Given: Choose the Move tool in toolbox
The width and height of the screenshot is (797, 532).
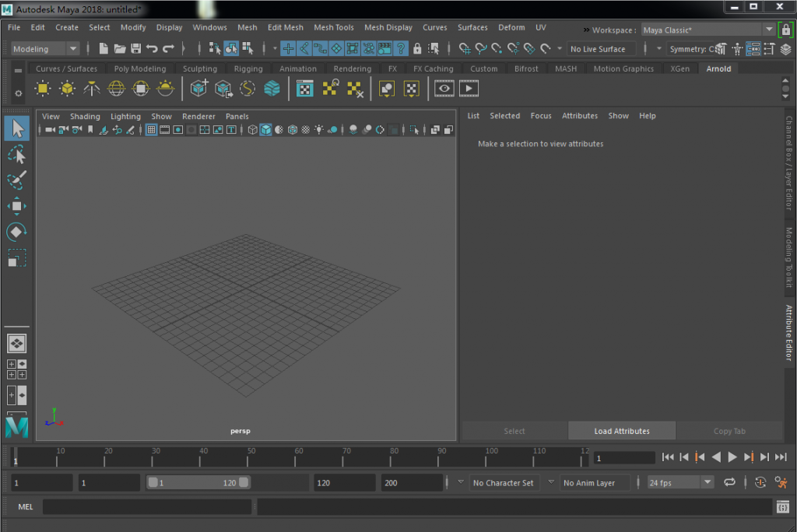Looking at the screenshot, I should 16,206.
